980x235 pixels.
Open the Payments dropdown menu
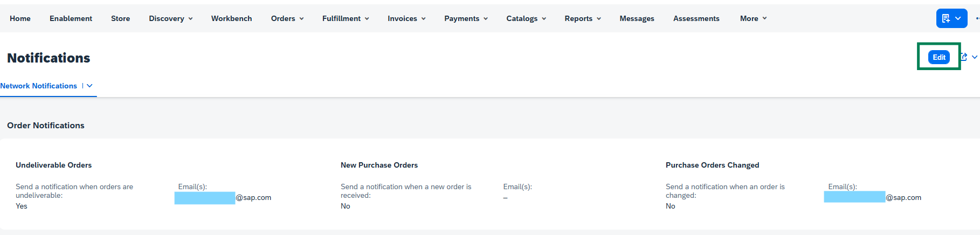[x=466, y=18]
